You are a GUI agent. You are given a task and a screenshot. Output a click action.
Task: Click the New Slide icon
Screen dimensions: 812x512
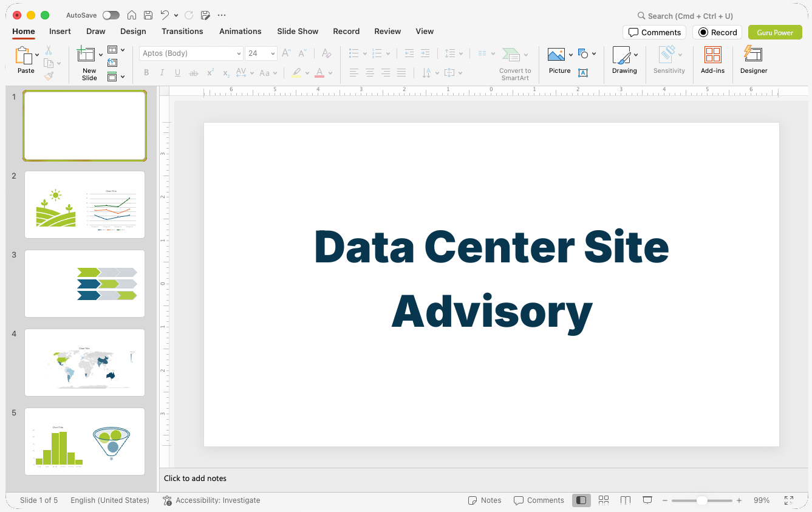pyautogui.click(x=86, y=54)
